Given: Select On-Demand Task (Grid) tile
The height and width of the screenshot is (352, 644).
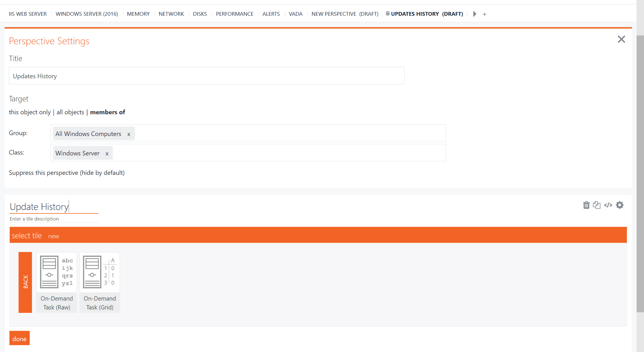Looking at the screenshot, I should point(100,282).
